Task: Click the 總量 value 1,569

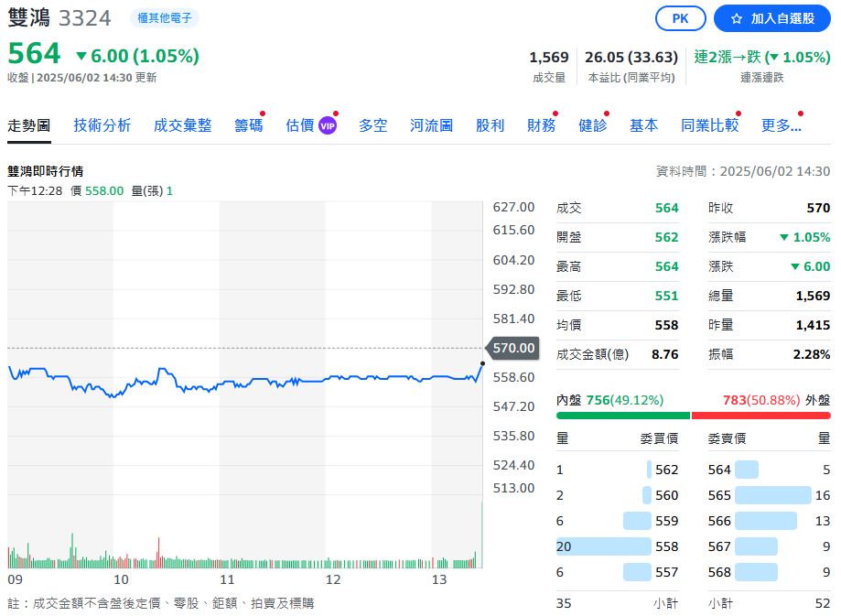Action: pos(814,296)
